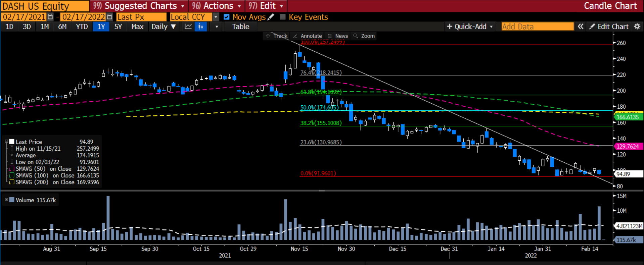This screenshot has height=265, width=644.
Task: Open the Edit dropdown menu
Action: point(266,6)
